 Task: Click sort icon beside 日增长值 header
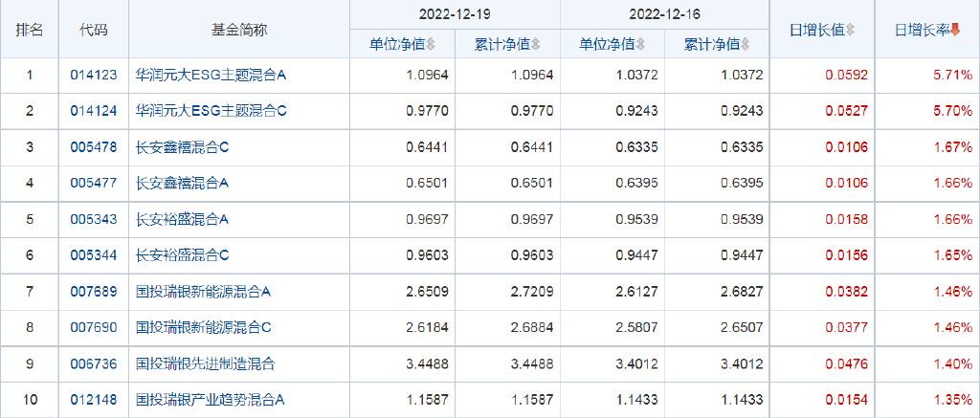point(851,30)
